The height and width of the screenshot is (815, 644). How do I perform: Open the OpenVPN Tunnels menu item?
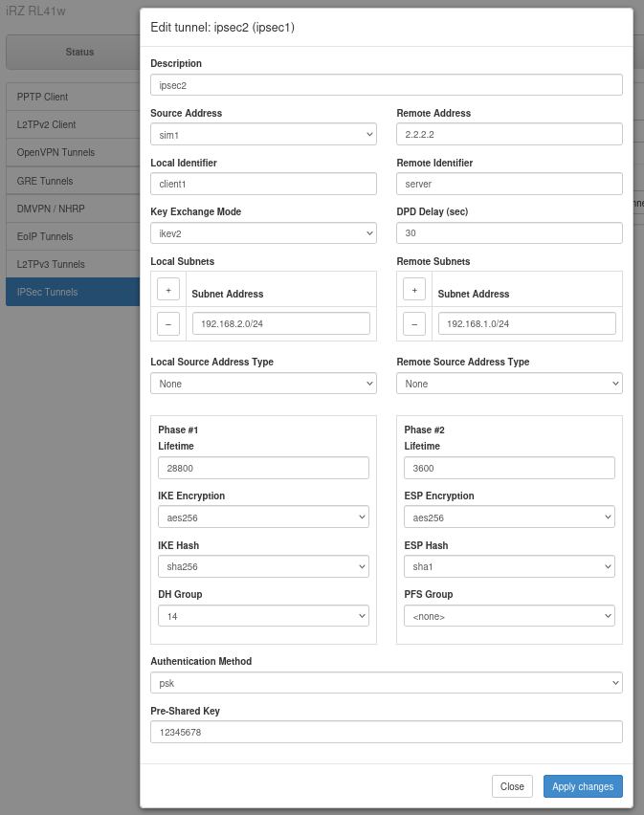click(73, 152)
